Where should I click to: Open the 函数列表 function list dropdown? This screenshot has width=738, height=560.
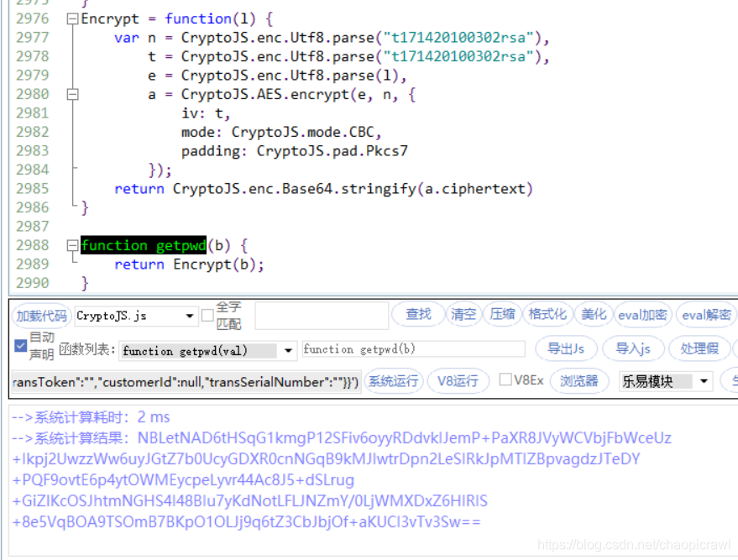pyautogui.click(x=288, y=351)
